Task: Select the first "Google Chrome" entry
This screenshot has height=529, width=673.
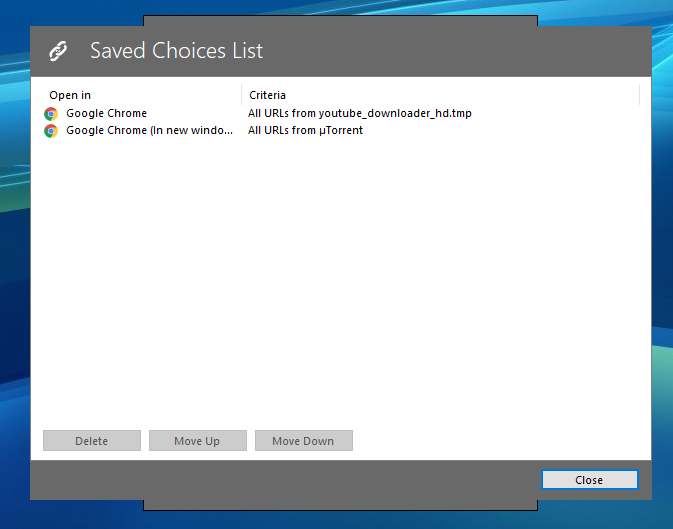Action: (106, 113)
